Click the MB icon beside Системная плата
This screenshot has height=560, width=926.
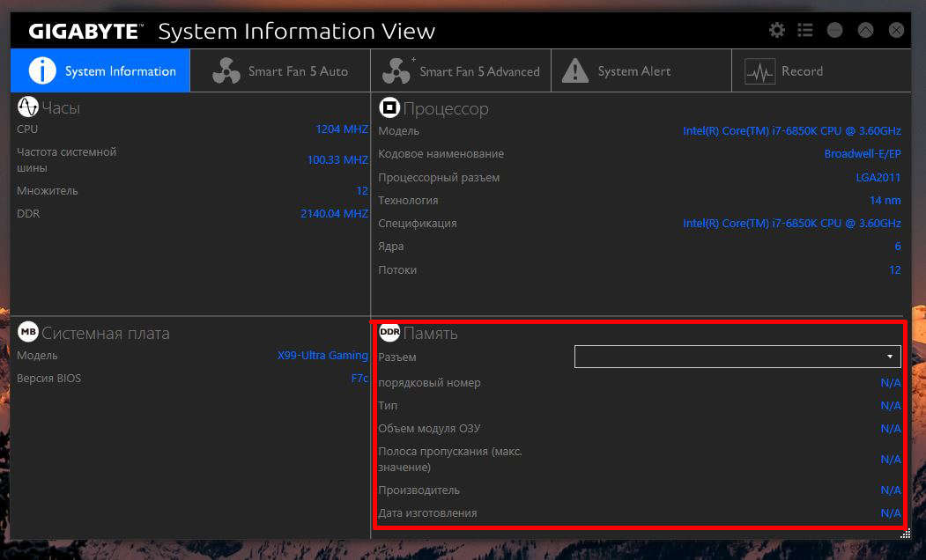[x=28, y=332]
